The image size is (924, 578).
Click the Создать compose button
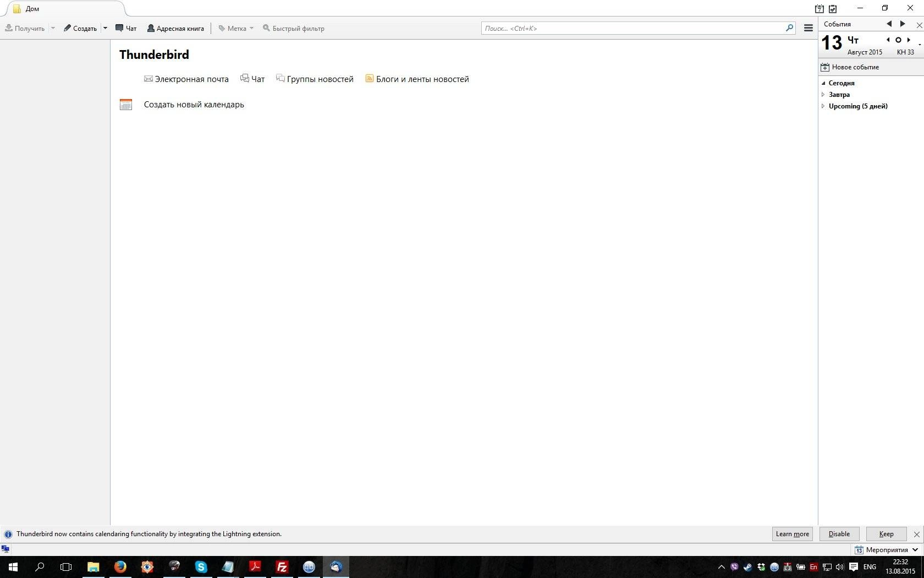tap(80, 28)
